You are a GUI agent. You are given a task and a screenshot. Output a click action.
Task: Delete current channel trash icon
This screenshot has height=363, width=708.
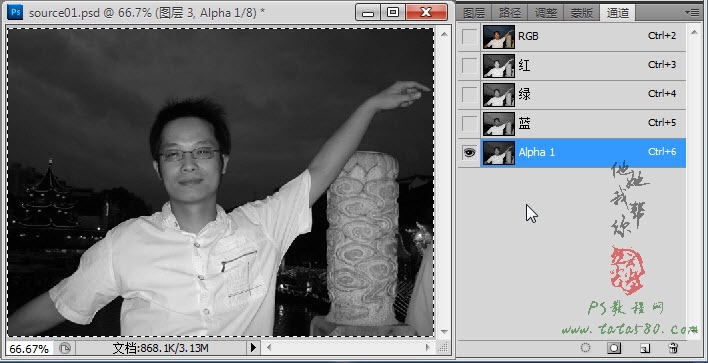coord(673,348)
